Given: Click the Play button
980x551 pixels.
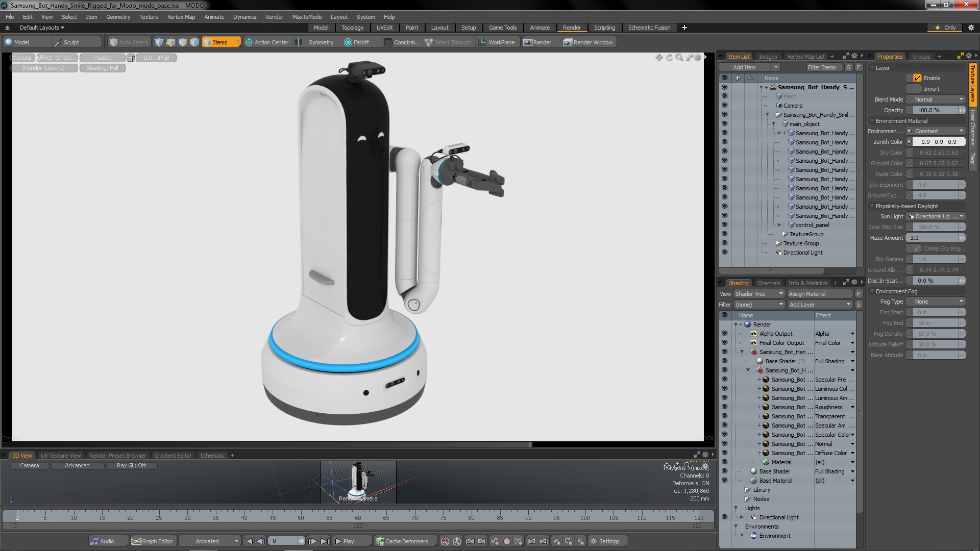Looking at the screenshot, I should click(351, 541).
